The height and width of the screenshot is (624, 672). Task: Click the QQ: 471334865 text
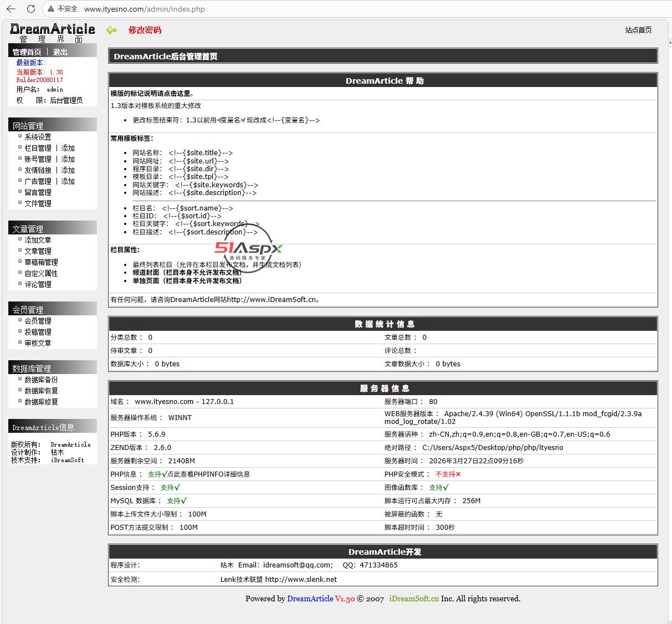[370, 565]
